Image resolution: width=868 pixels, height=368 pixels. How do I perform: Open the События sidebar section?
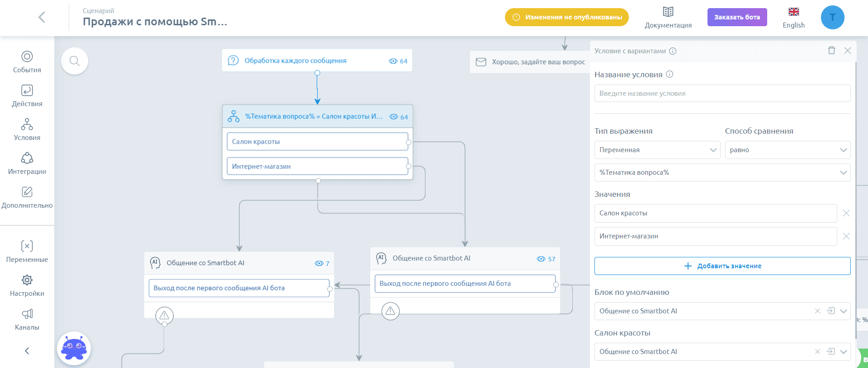point(27,62)
